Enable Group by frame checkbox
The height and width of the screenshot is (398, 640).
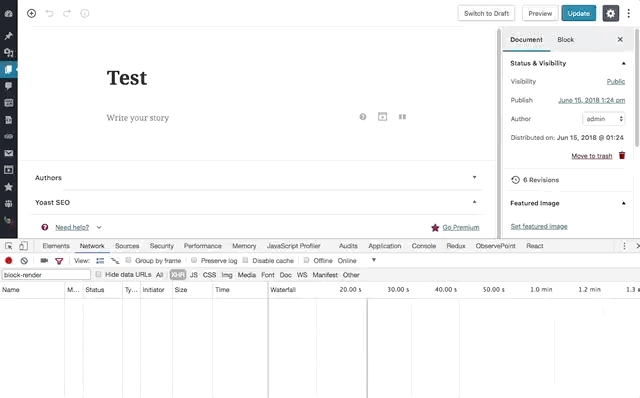point(128,260)
